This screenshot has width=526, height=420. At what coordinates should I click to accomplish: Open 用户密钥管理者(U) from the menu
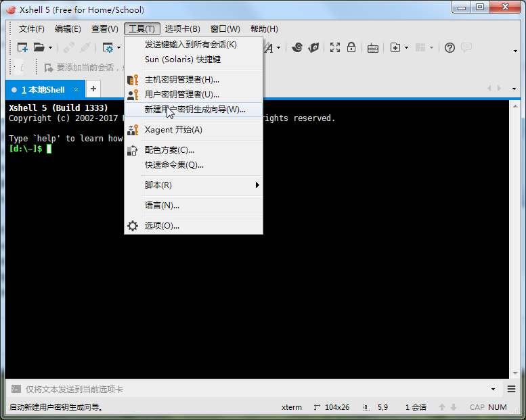(x=194, y=95)
